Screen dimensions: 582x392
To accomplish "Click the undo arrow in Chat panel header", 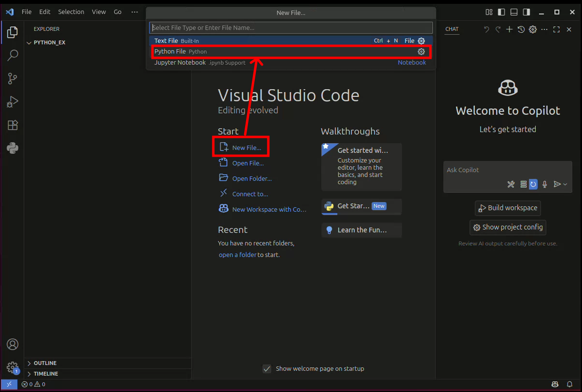I will click(x=486, y=29).
